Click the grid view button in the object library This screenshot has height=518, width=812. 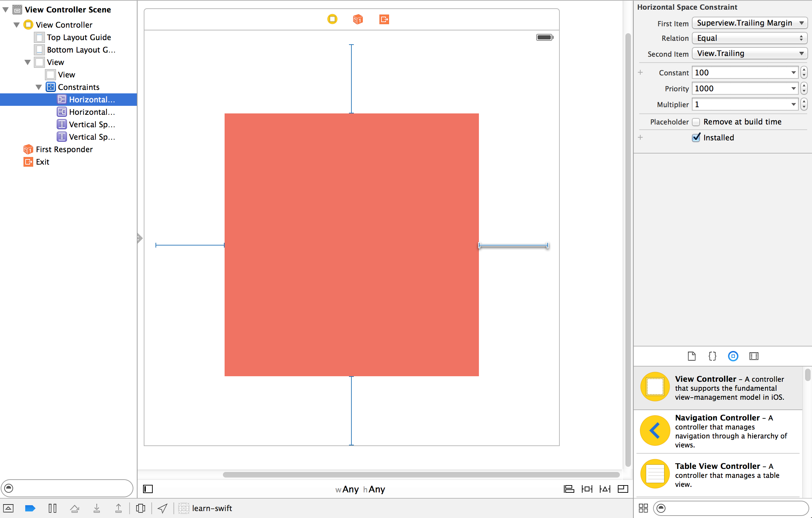tap(643, 508)
